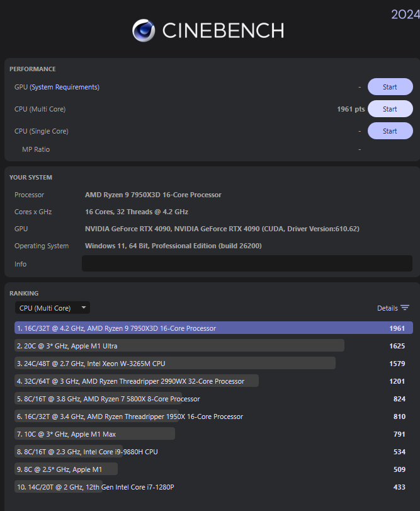Select the Ryzen 7 5800X ranking row
Image resolution: width=420 pixels, height=511 pixels.
[x=213, y=398]
